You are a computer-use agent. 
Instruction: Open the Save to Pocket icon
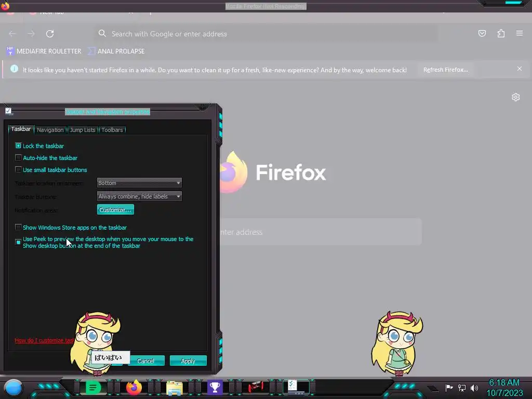482,33
